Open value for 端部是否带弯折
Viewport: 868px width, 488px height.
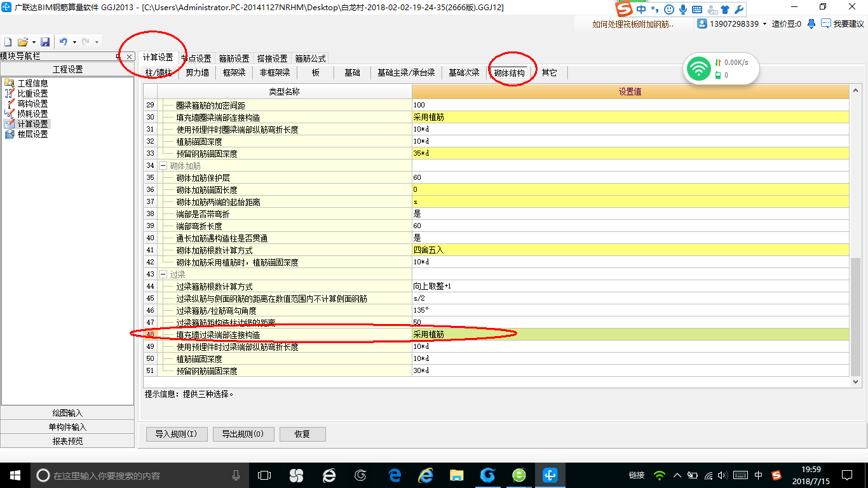(x=630, y=214)
